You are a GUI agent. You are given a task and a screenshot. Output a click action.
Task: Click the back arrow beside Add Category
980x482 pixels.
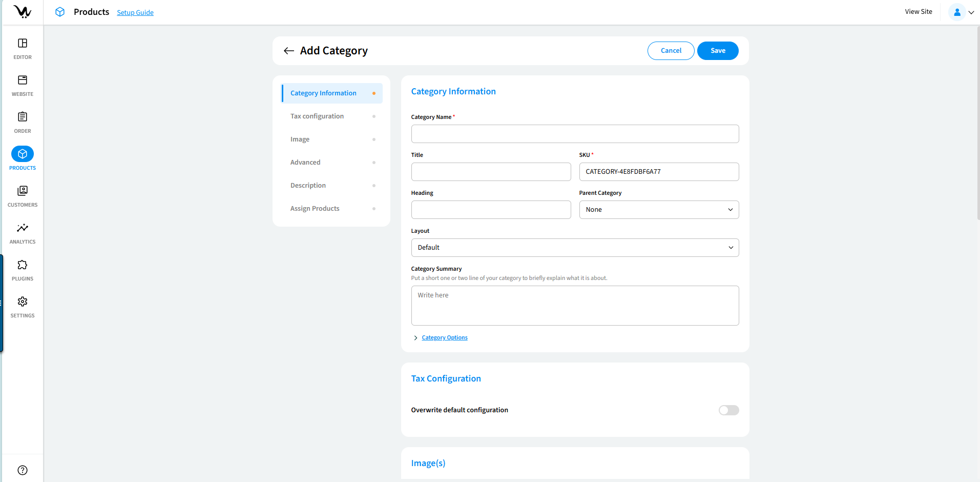click(x=289, y=51)
